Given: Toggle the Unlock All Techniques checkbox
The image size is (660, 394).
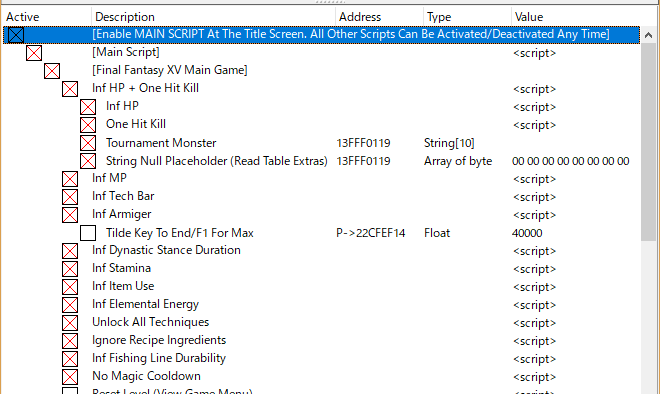Looking at the screenshot, I should (70, 323).
